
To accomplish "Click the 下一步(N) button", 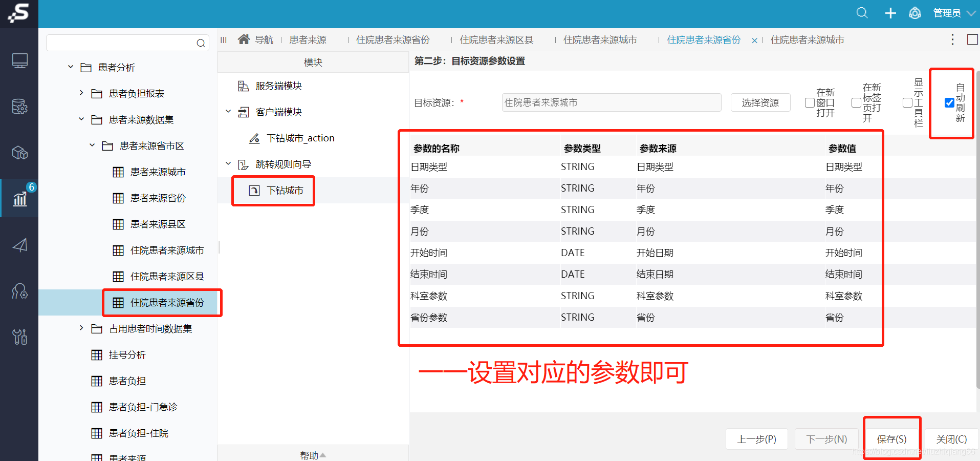I will pyautogui.click(x=826, y=439).
